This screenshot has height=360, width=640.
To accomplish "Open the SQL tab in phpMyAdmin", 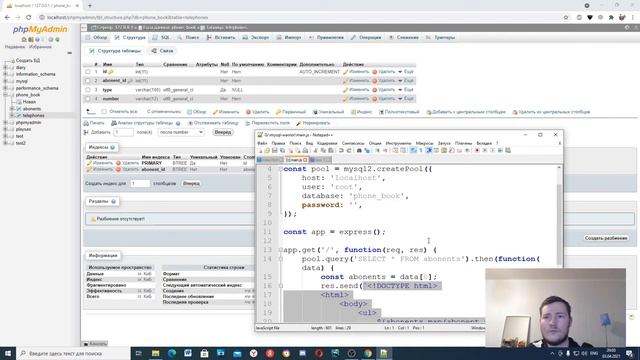I will tap(161, 38).
